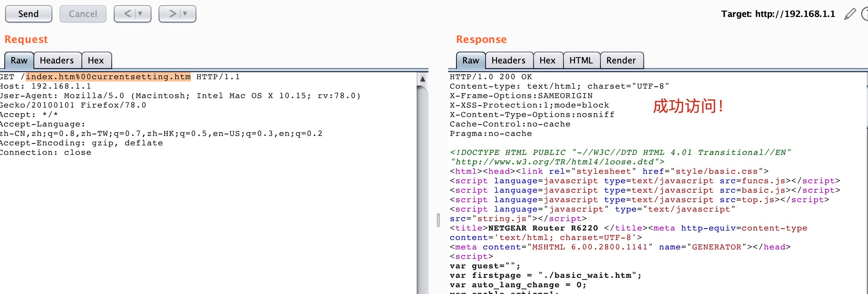
Task: Show the Response HTML tab
Action: tap(581, 60)
